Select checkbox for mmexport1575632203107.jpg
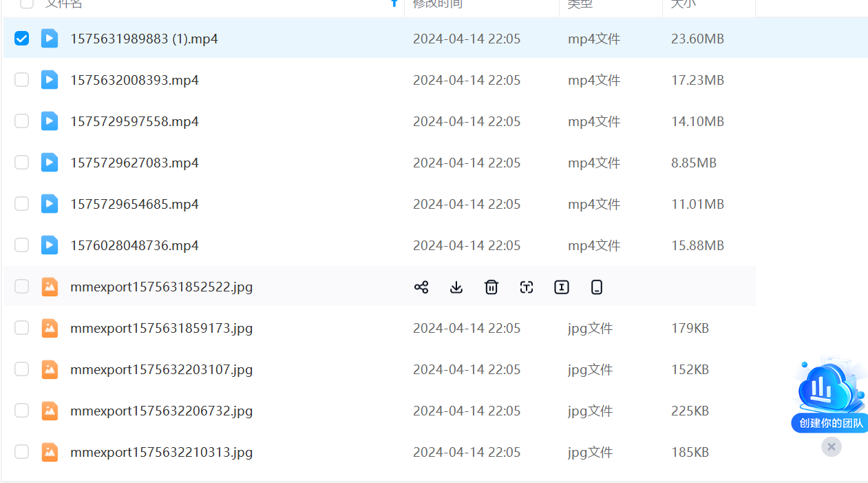This screenshot has width=868, height=483. pyautogui.click(x=22, y=369)
